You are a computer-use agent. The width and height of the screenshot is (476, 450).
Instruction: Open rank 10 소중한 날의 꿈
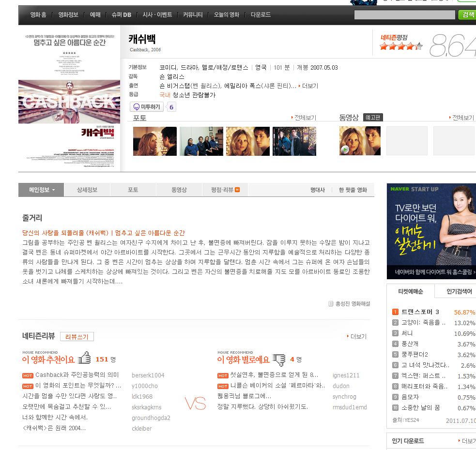[x=420, y=407]
